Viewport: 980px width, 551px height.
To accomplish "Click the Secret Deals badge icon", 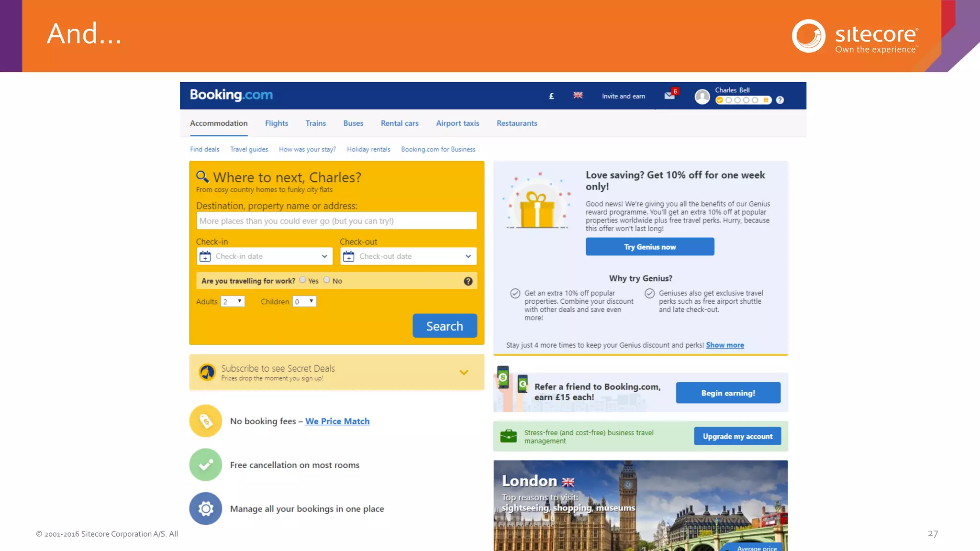I will click(x=207, y=372).
